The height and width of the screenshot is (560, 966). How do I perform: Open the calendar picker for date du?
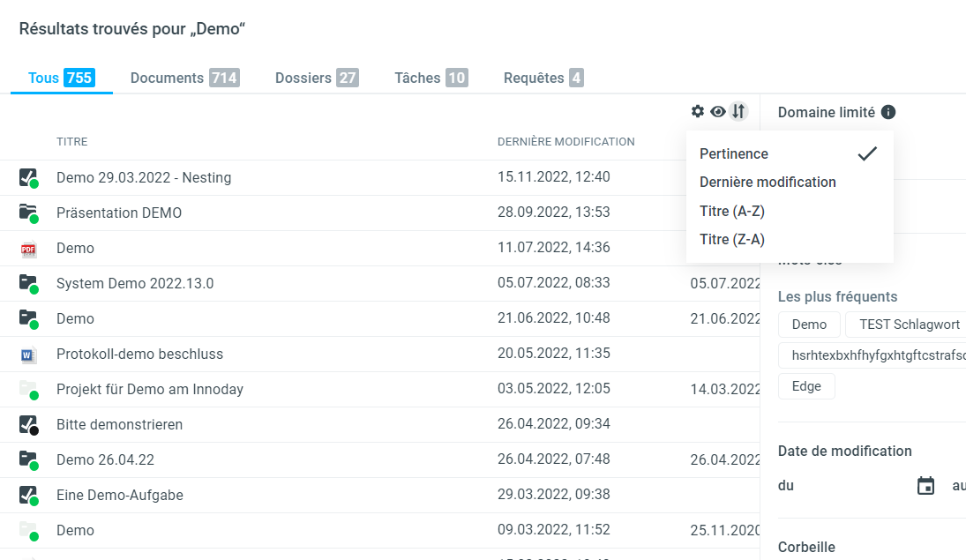[925, 485]
